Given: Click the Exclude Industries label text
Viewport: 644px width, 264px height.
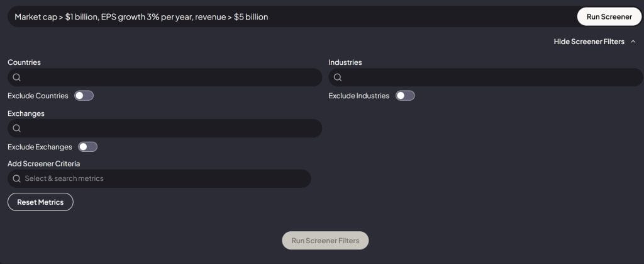Looking at the screenshot, I should [359, 96].
